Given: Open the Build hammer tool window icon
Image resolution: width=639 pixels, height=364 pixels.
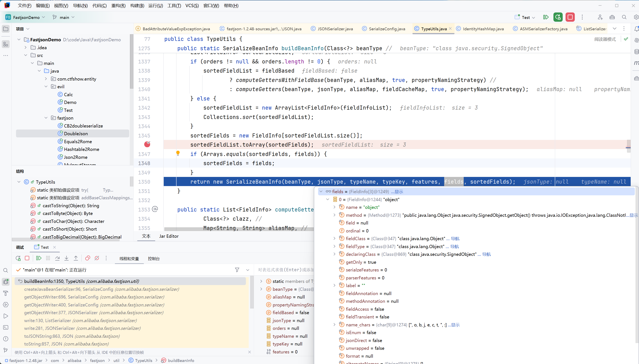Looking at the screenshot, I should (6, 293).
